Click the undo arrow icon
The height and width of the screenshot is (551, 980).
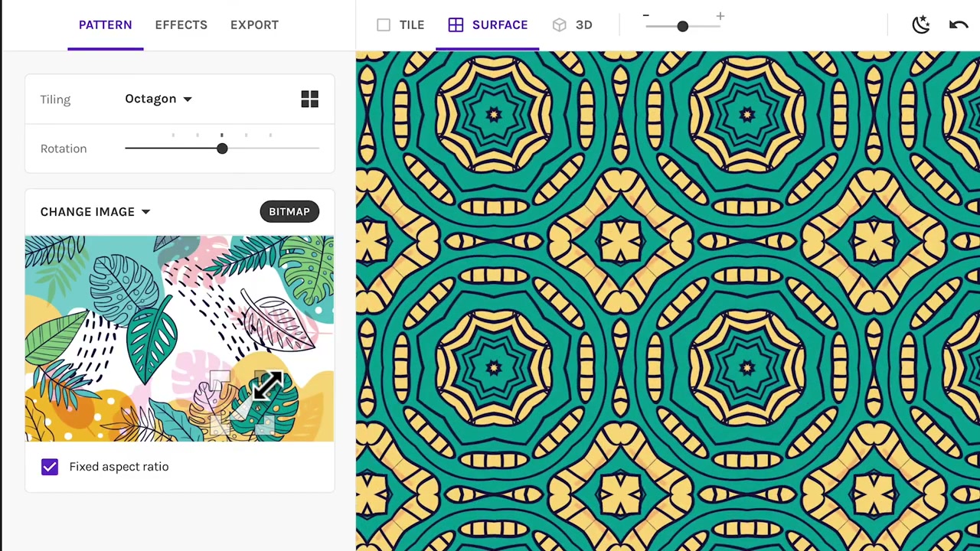(x=958, y=24)
